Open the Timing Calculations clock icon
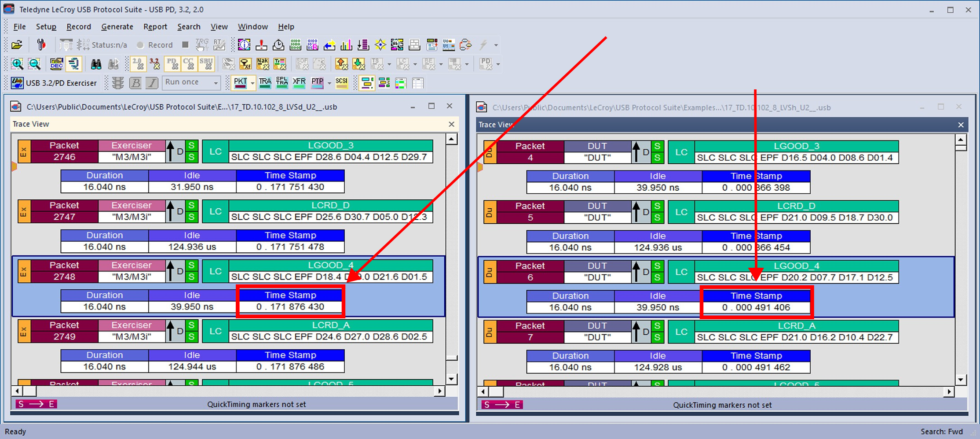The image size is (980, 439). [x=278, y=45]
